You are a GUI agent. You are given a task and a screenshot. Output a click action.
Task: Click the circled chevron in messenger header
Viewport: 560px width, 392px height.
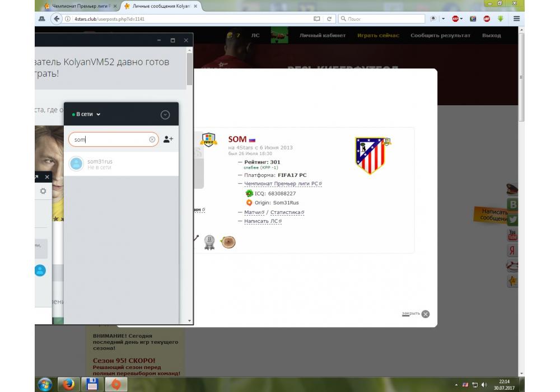[165, 115]
